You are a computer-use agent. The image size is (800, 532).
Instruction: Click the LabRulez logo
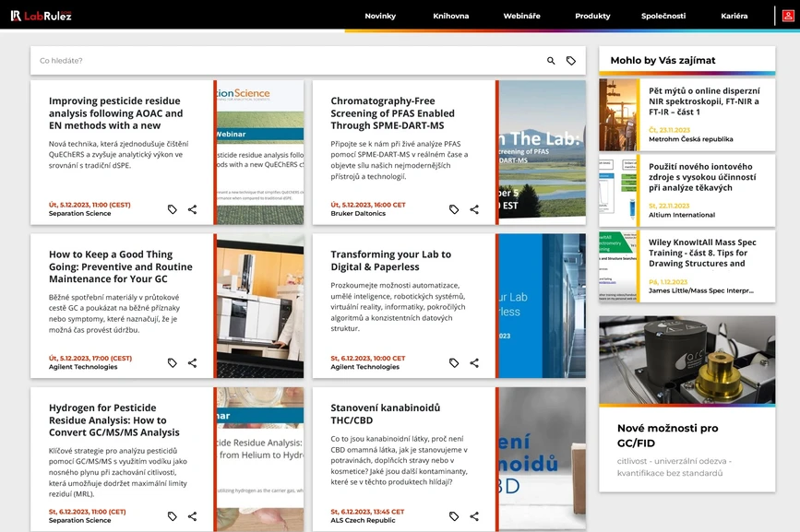pos(42,16)
